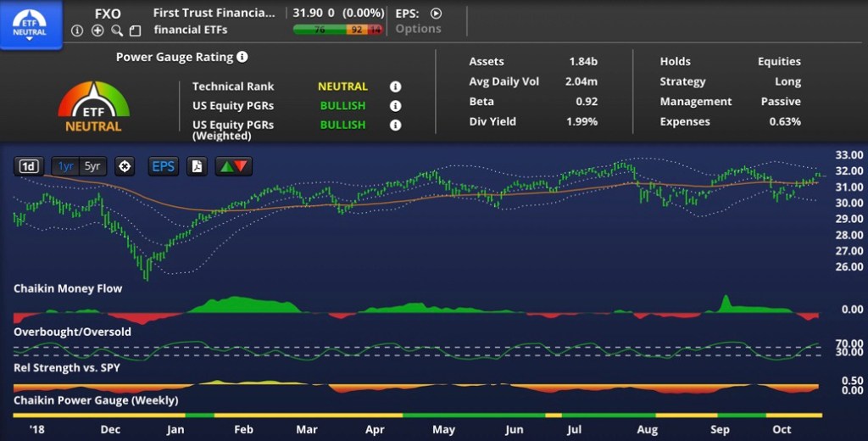Image resolution: width=868 pixels, height=441 pixels.
Task: Toggle the EPS overlay on the chart
Action: pos(163,166)
